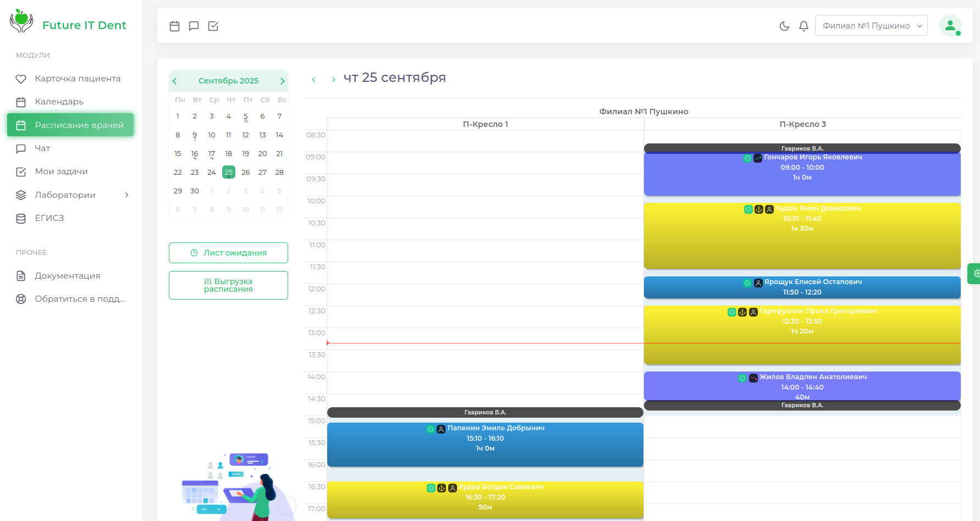
Task: Open the Филиал №1 Пушкино branch dropdown
Action: pos(871,25)
